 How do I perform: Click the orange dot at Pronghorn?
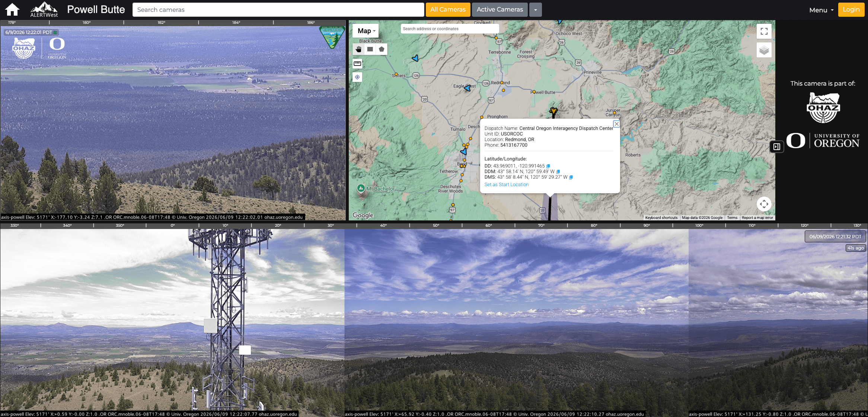(x=482, y=117)
